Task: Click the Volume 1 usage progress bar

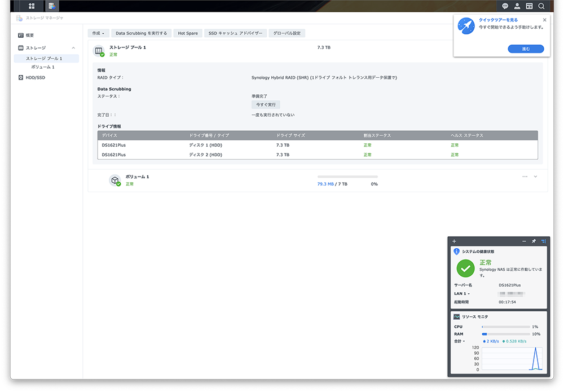Action: coord(347,177)
